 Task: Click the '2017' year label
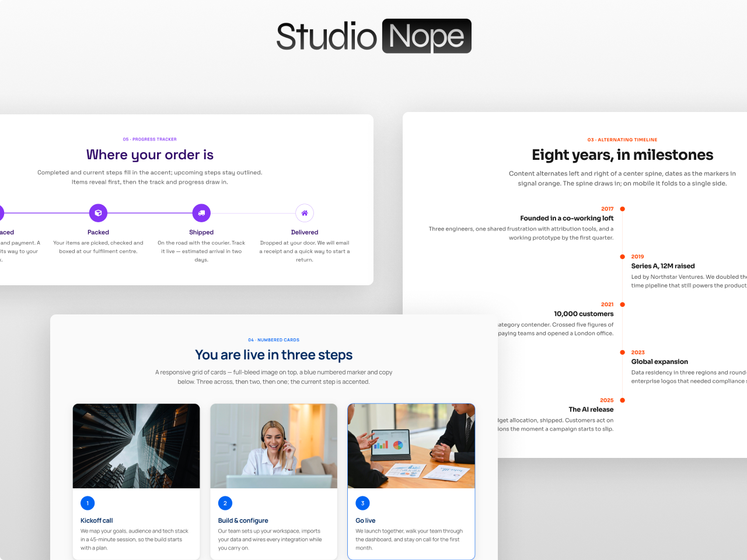608,209
